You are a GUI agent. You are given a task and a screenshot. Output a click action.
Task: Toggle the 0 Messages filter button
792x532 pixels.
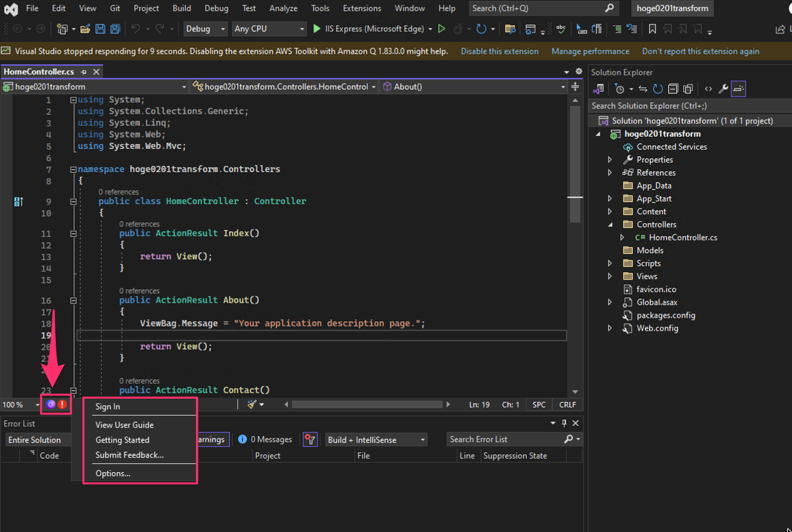(265, 439)
